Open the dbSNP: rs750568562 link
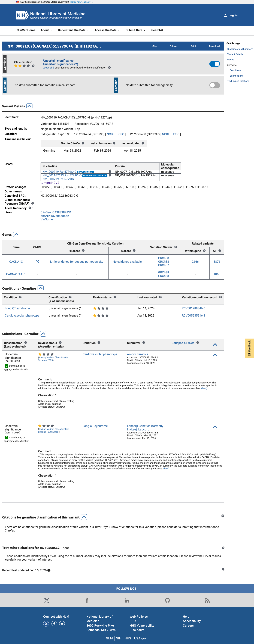Screen dimensions: 254x644 click(x=55, y=216)
